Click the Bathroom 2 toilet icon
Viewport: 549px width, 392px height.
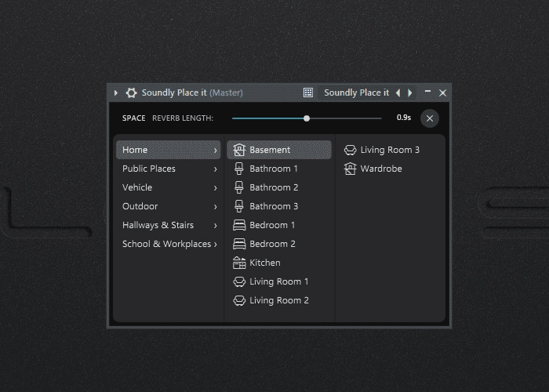tap(239, 187)
